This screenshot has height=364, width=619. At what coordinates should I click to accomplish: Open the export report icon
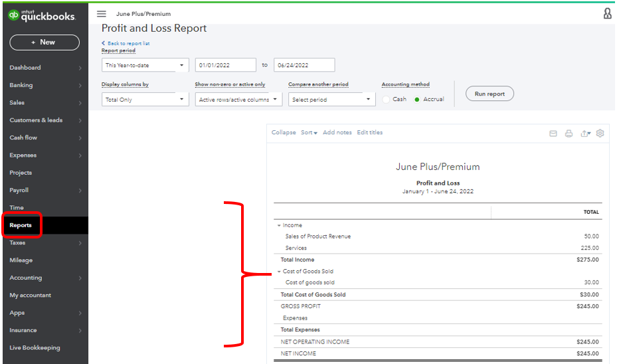coord(585,134)
